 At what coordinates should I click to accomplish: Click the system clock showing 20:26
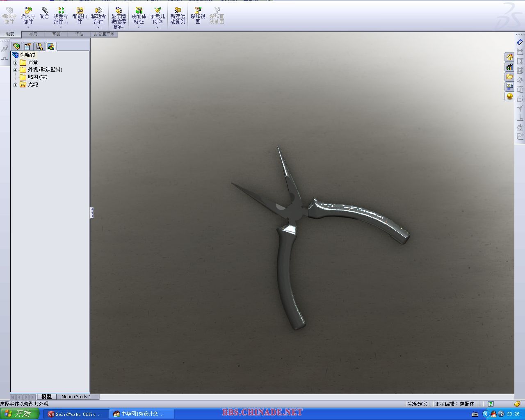(513, 414)
